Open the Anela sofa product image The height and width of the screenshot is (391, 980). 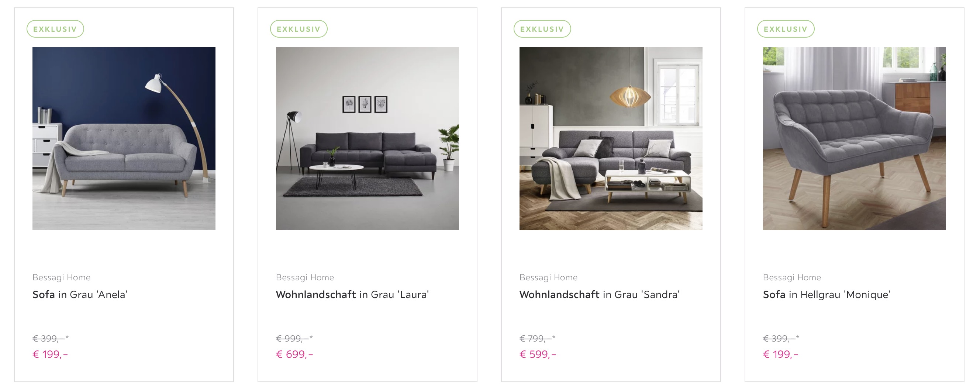tap(124, 138)
